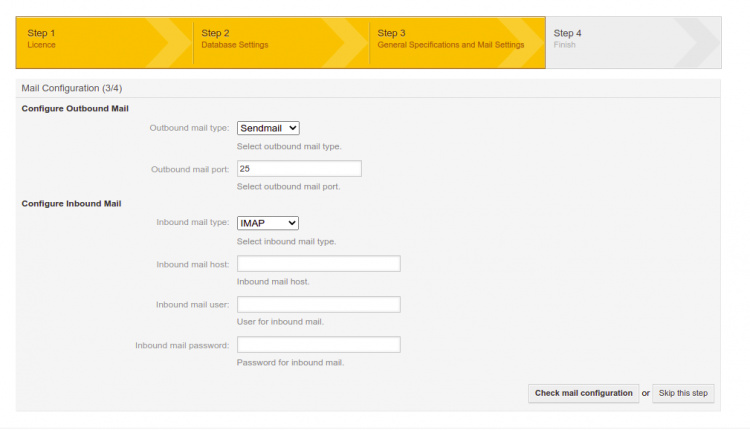Click the Skip this step button
The height and width of the screenshot is (430, 750).
[683, 393]
